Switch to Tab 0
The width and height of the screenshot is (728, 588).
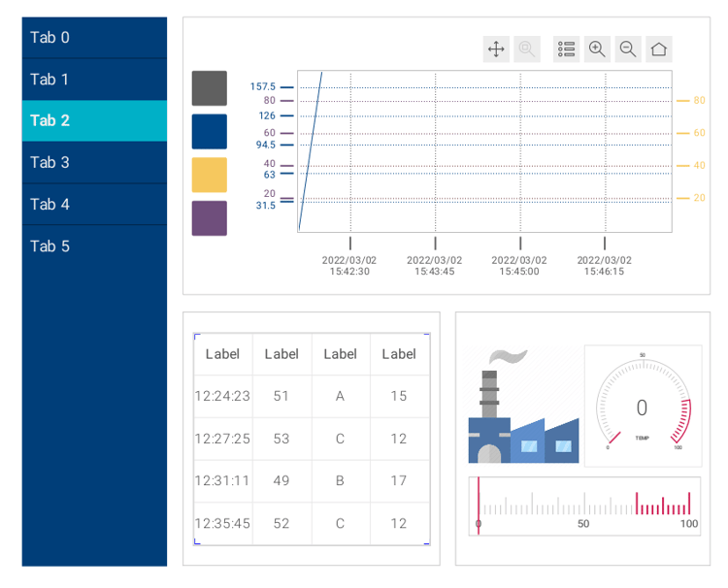(94, 38)
